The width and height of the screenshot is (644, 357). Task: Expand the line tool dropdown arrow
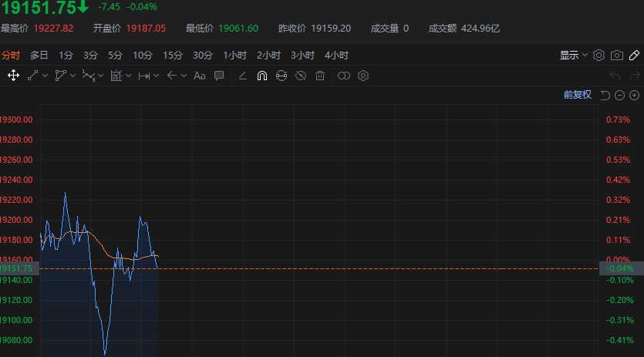pos(46,76)
